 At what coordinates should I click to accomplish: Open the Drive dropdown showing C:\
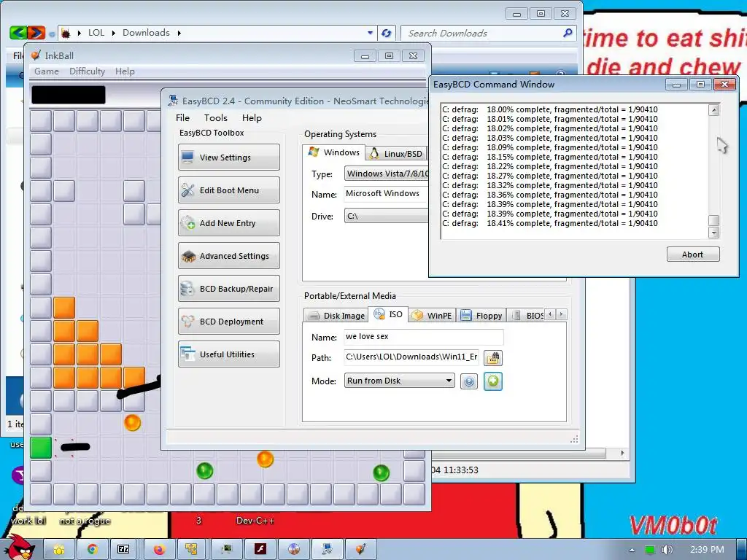point(387,216)
